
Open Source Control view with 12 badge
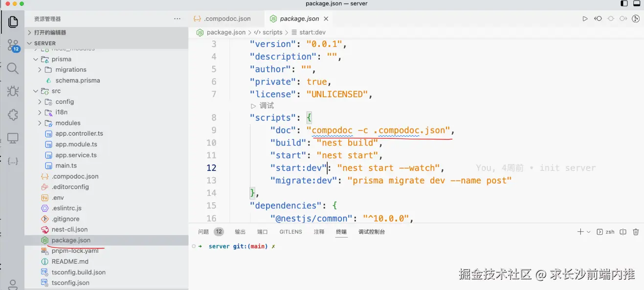click(13, 45)
